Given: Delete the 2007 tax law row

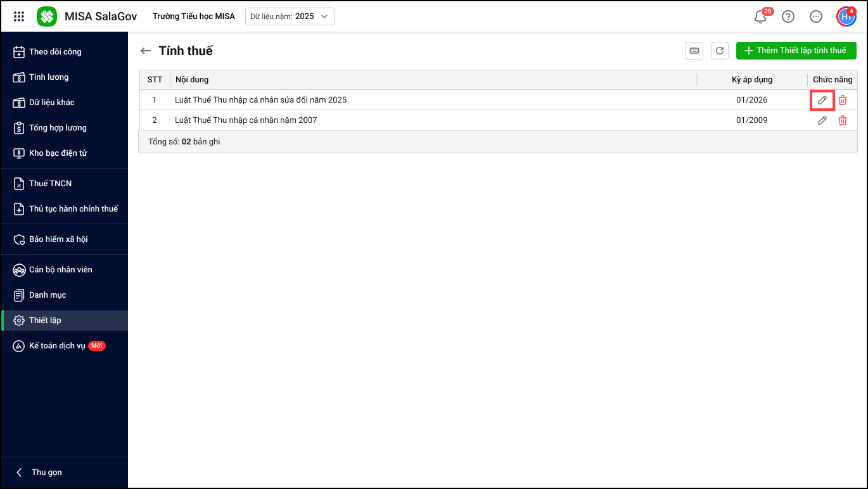Looking at the screenshot, I should [x=843, y=120].
